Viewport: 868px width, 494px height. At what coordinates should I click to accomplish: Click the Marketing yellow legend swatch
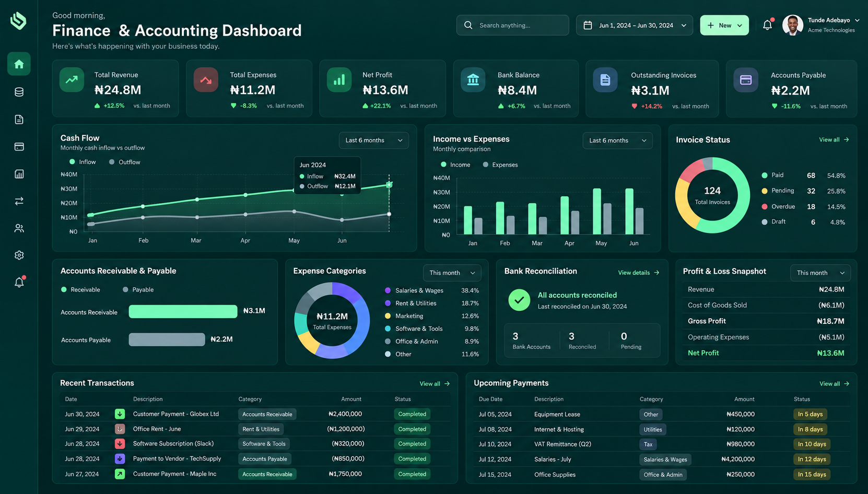tap(388, 316)
